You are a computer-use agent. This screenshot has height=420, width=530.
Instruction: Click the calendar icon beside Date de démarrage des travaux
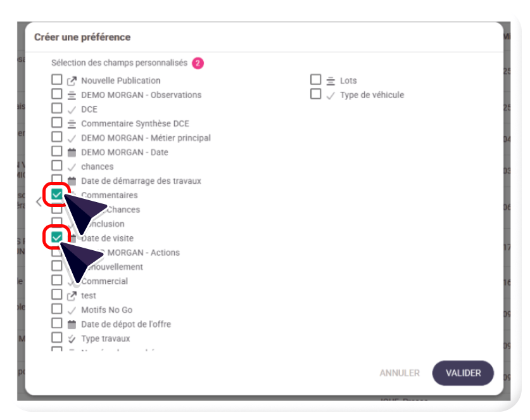(72, 181)
